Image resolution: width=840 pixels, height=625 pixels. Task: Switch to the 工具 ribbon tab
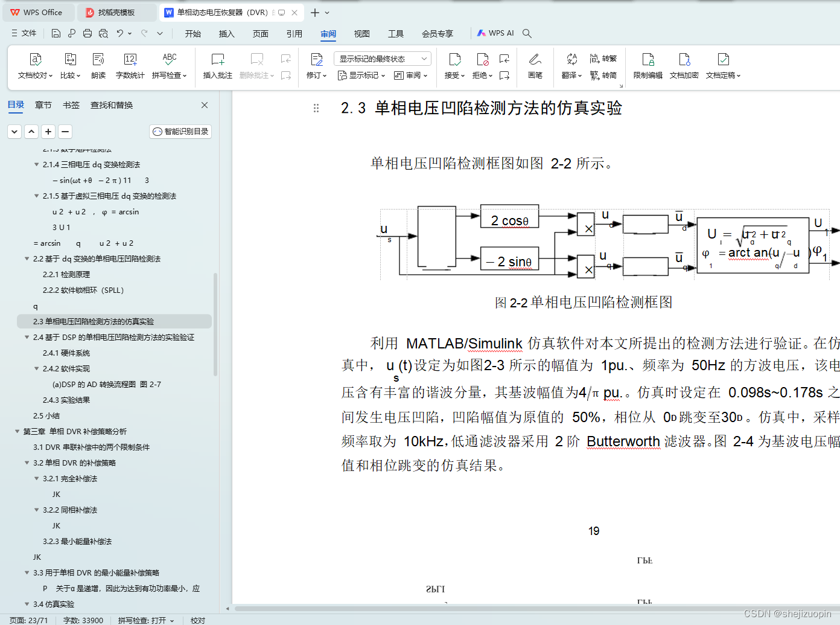(396, 34)
